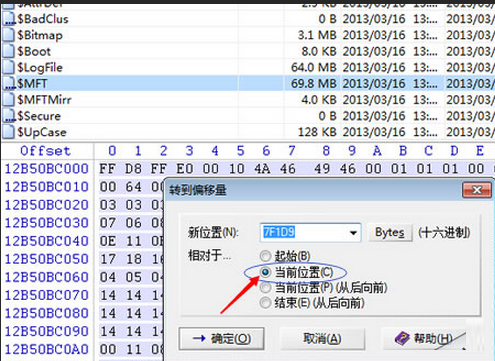Select the $MFTMirr file name
The image size is (495, 361).
click(44, 100)
